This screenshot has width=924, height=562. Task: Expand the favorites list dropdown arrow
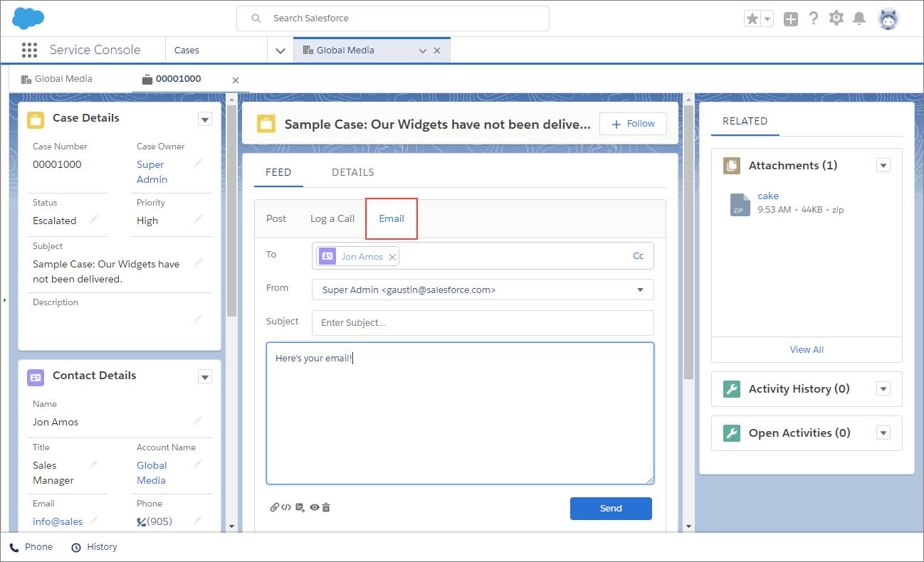767,20
